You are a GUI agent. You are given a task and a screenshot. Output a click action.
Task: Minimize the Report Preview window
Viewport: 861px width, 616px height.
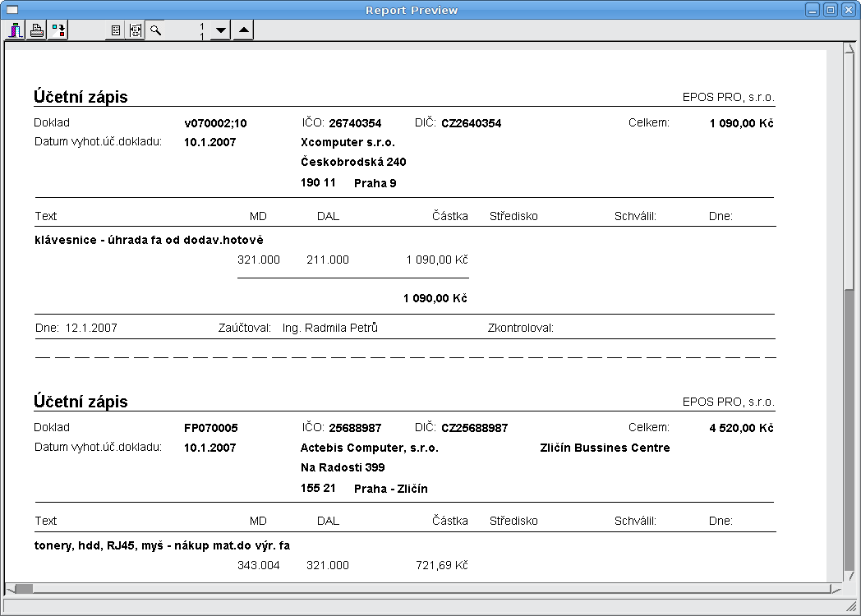click(x=813, y=10)
